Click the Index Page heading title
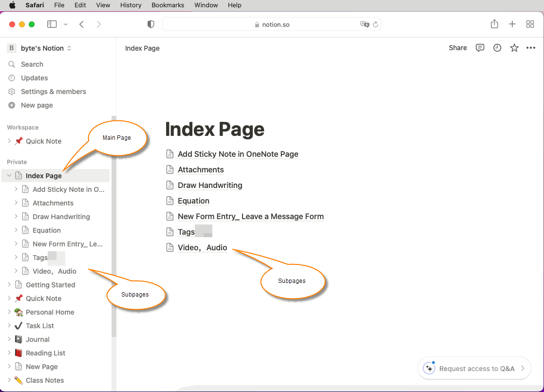Image resolution: width=544 pixels, height=392 pixels. pyautogui.click(x=215, y=130)
